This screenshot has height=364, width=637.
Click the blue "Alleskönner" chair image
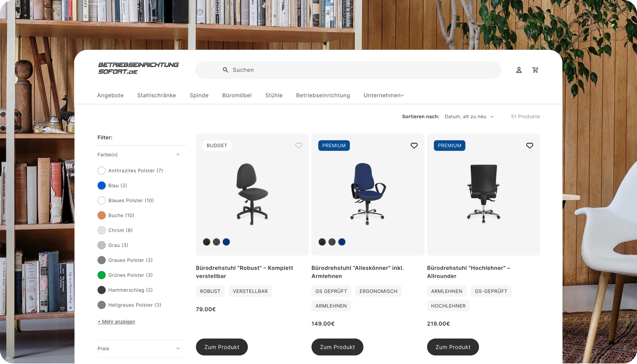368,194
